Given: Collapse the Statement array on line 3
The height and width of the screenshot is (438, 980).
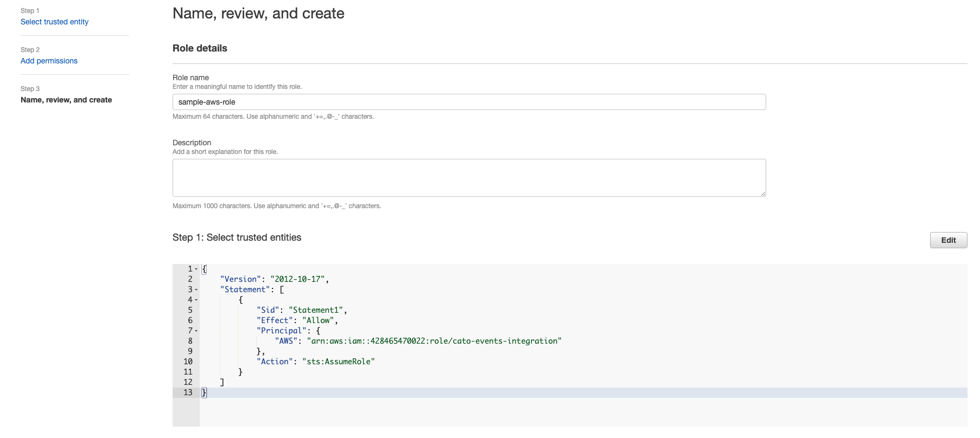Looking at the screenshot, I should click(196, 290).
